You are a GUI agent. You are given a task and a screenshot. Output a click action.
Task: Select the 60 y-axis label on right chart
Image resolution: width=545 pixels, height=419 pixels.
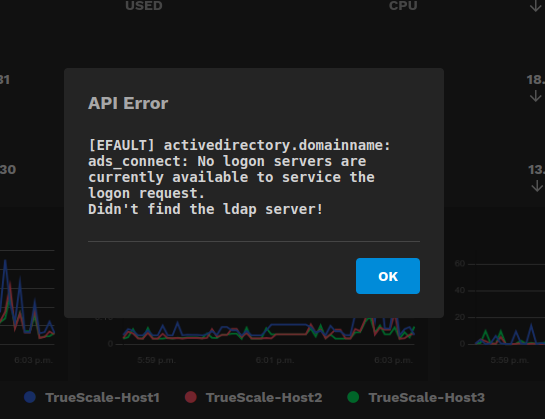(x=459, y=264)
